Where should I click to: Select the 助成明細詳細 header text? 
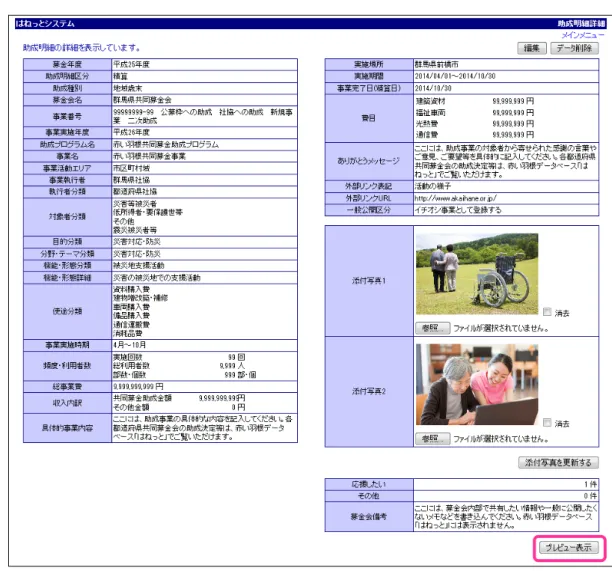click(581, 23)
